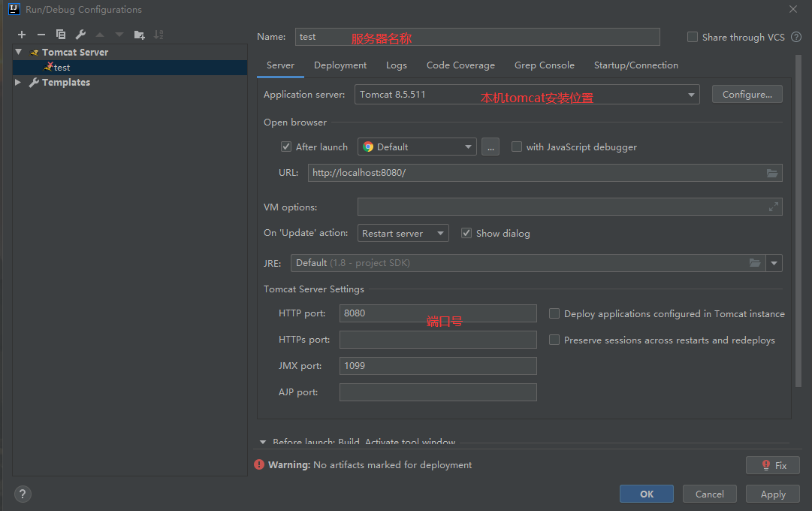Open help question mark button
Viewport: 812px width, 511px height.
[23, 494]
